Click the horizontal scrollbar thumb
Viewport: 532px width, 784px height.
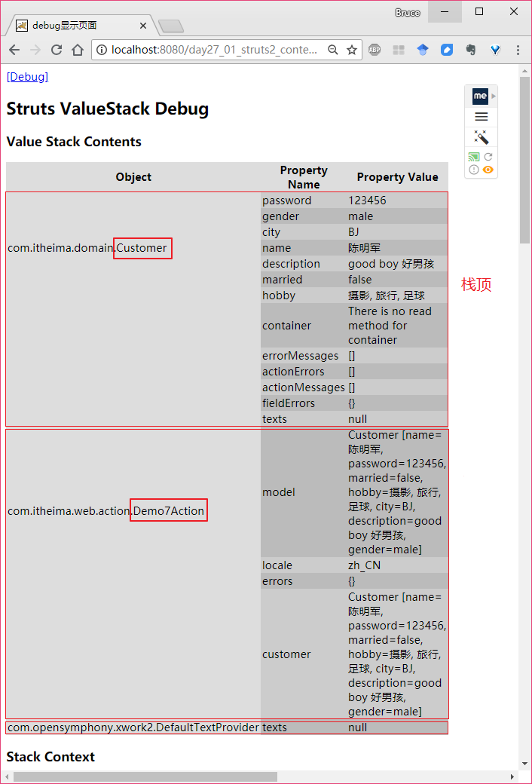pyautogui.click(x=145, y=776)
